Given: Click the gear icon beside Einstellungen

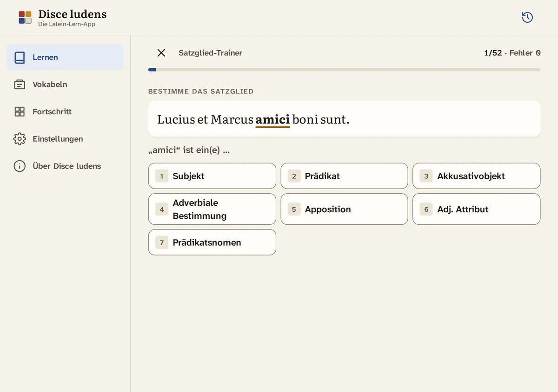Looking at the screenshot, I should tap(20, 139).
